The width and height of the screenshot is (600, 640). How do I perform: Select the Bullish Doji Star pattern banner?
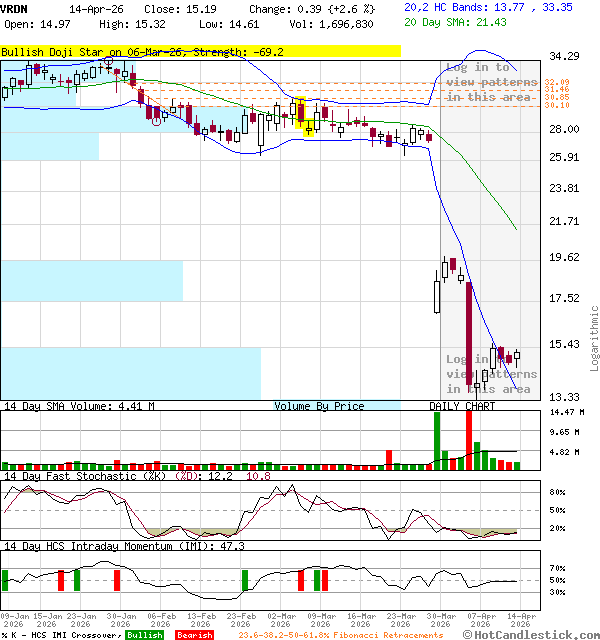[x=200, y=50]
